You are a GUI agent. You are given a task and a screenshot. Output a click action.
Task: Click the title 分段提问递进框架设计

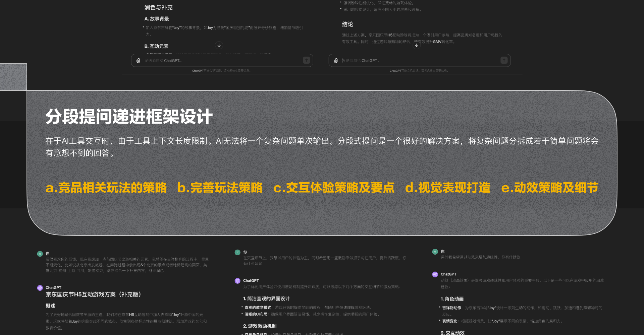129,117
